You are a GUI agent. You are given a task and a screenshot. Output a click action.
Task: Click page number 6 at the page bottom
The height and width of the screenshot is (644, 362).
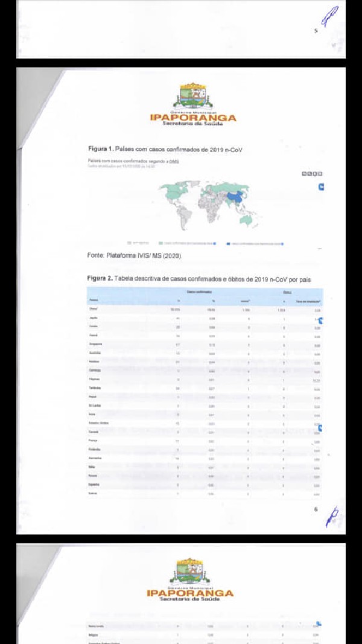point(316,509)
